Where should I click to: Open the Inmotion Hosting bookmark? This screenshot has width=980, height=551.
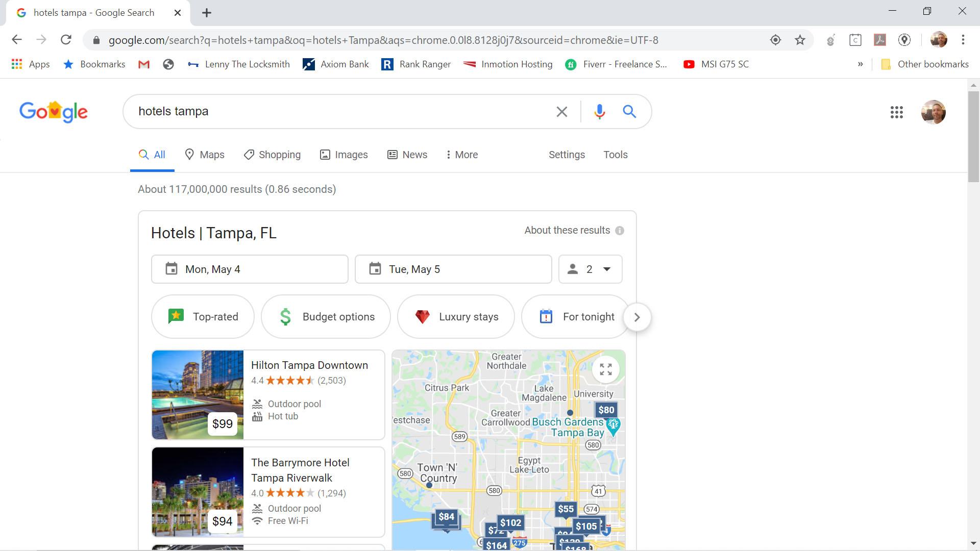tap(508, 64)
